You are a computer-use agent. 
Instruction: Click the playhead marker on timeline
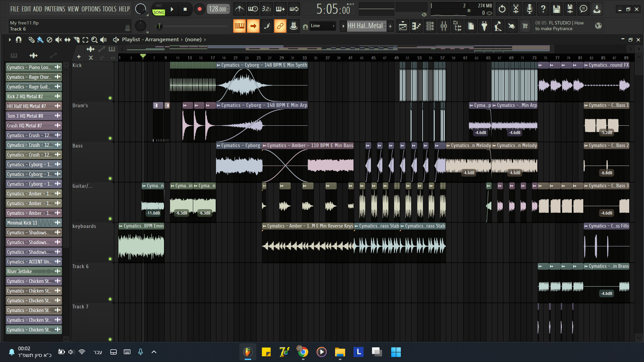(x=143, y=56)
